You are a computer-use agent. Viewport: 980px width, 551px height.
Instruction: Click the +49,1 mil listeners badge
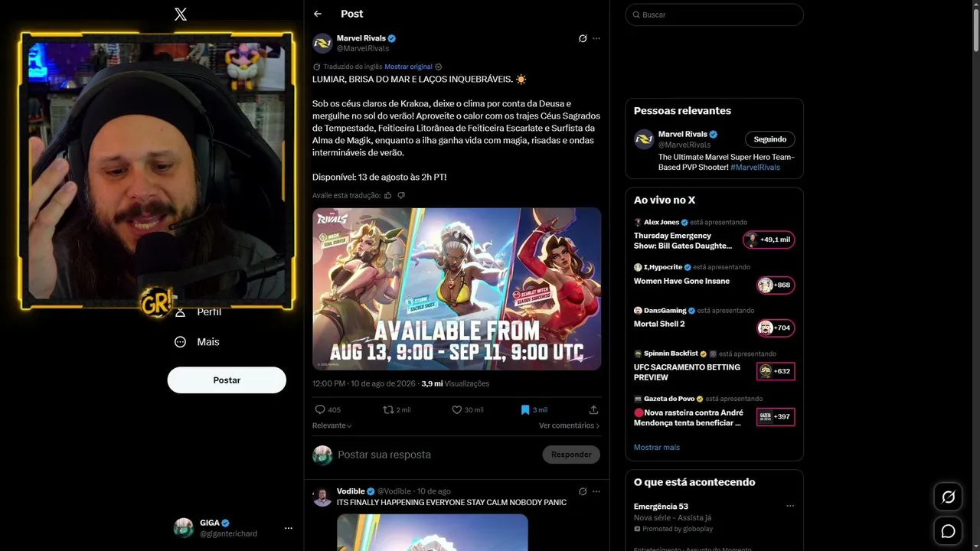(x=769, y=240)
